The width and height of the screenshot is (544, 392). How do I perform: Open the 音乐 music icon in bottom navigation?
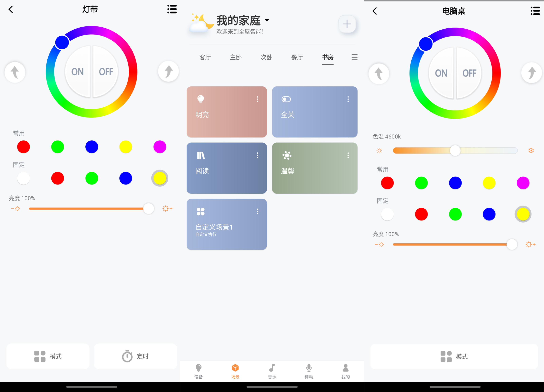click(x=272, y=368)
